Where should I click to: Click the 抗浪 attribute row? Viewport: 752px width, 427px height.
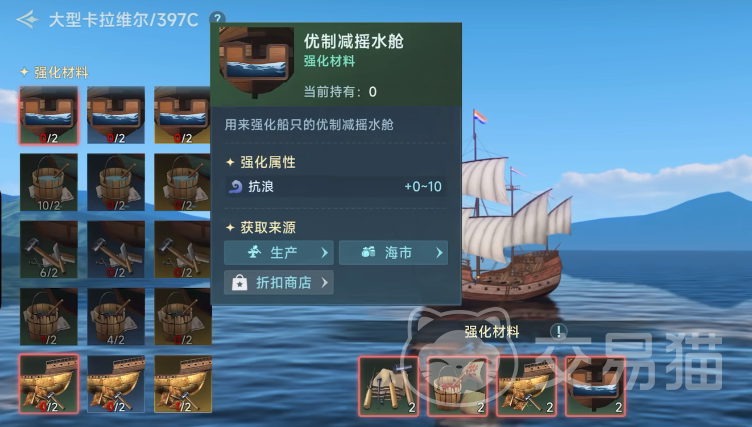[335, 186]
